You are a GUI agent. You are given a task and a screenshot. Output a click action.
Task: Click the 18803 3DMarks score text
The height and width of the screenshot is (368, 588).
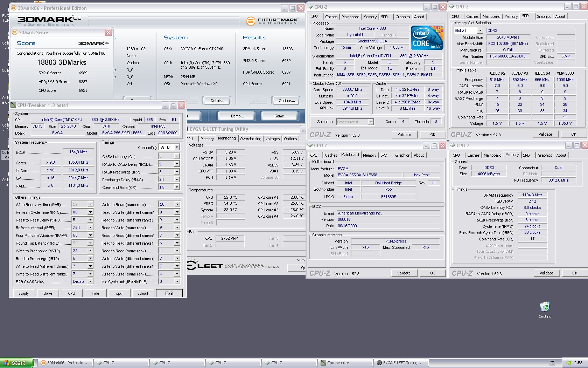pyautogui.click(x=62, y=62)
